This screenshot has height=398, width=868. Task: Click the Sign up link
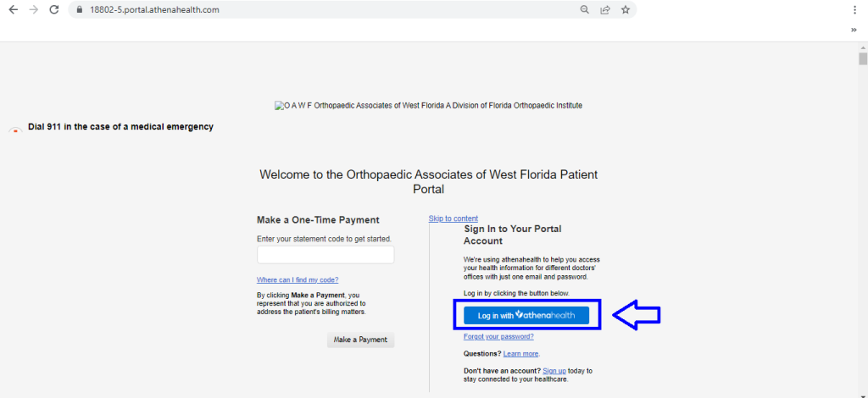tap(554, 370)
